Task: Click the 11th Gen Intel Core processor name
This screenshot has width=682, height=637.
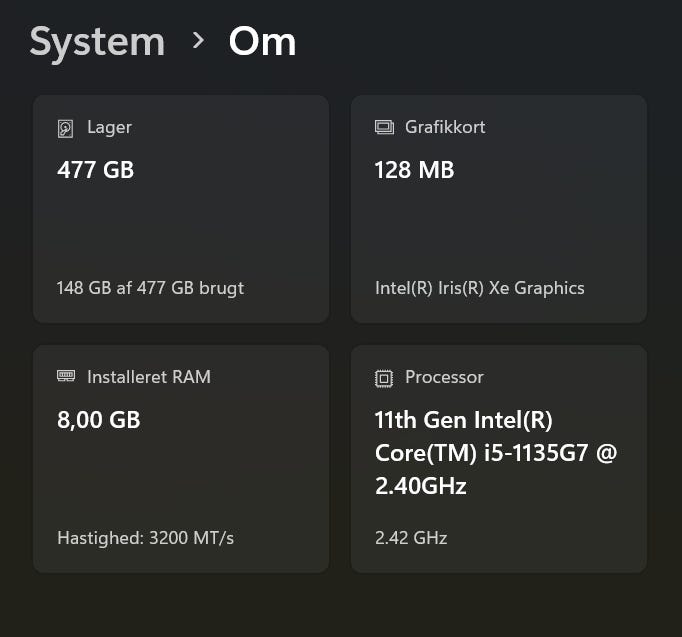Action: 495,452
